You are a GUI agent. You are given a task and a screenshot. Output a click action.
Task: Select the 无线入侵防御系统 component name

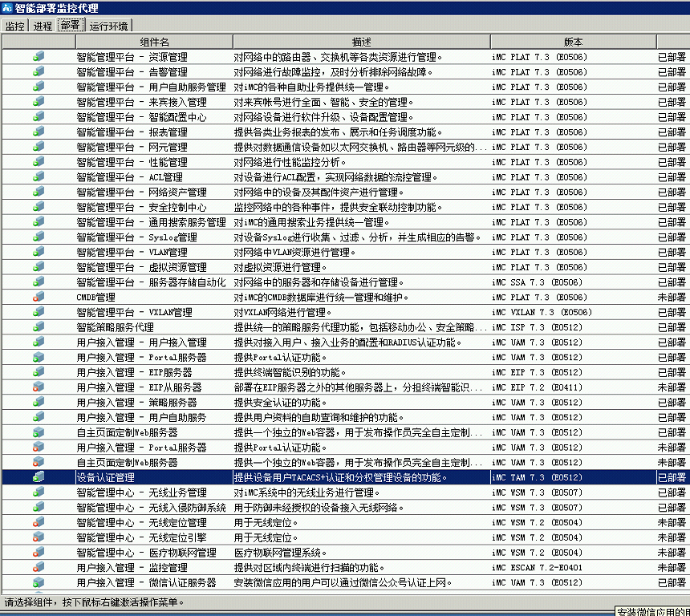point(151,508)
